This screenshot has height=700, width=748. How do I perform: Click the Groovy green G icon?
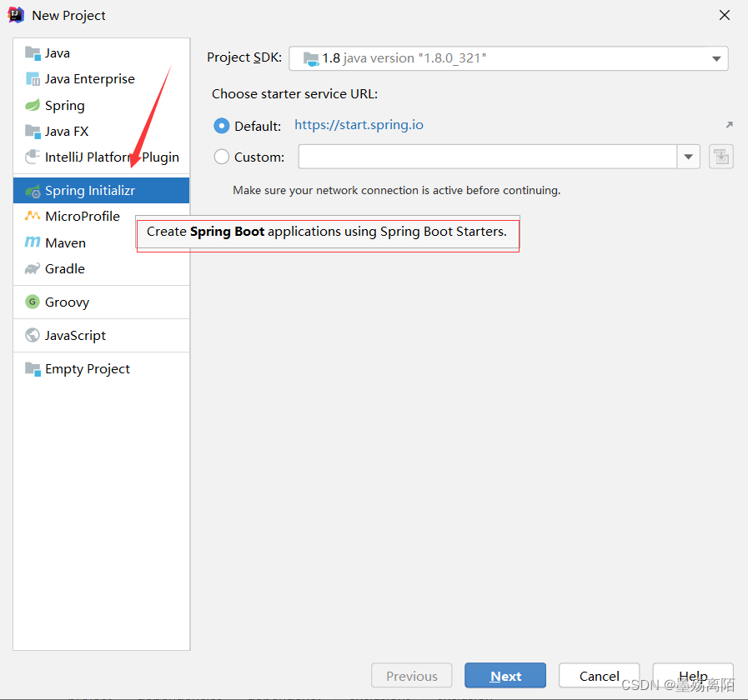(x=33, y=302)
